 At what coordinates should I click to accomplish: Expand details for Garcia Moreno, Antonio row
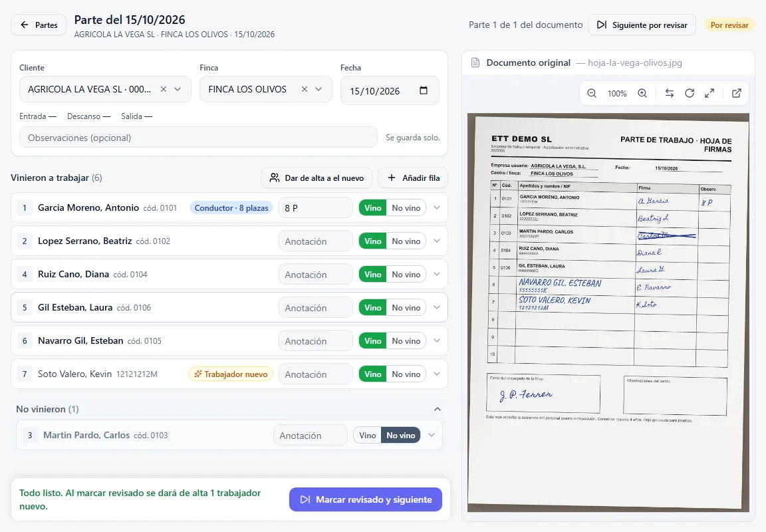click(437, 207)
